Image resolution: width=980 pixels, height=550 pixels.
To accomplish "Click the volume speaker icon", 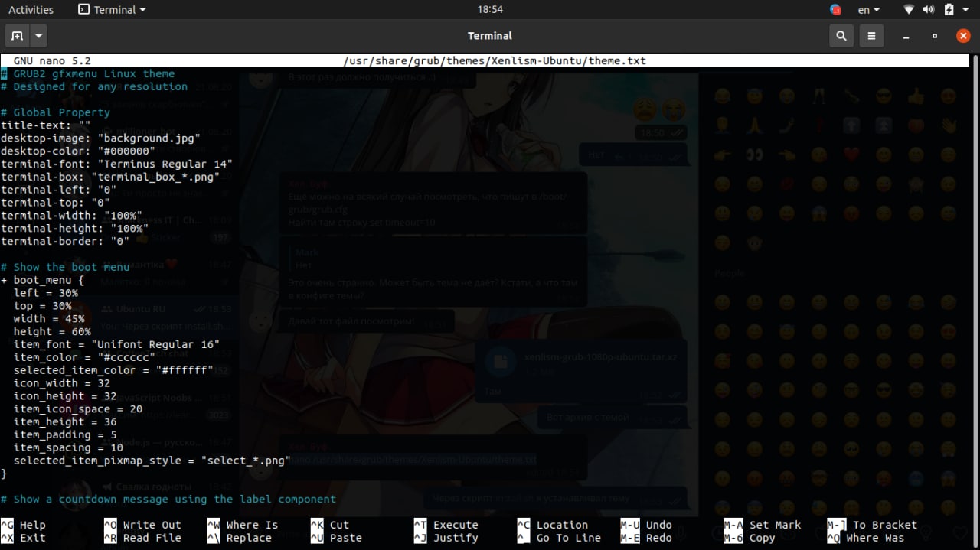I will click(x=929, y=10).
